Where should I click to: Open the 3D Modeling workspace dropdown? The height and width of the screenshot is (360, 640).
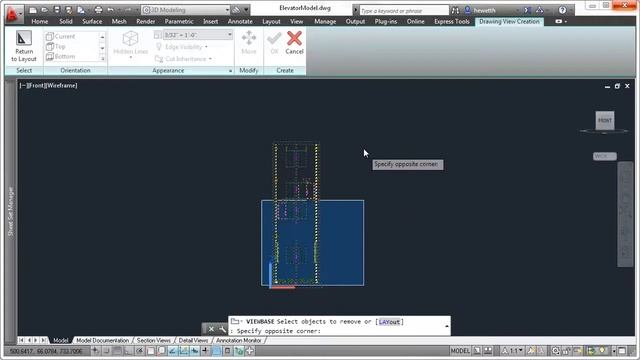pos(186,10)
